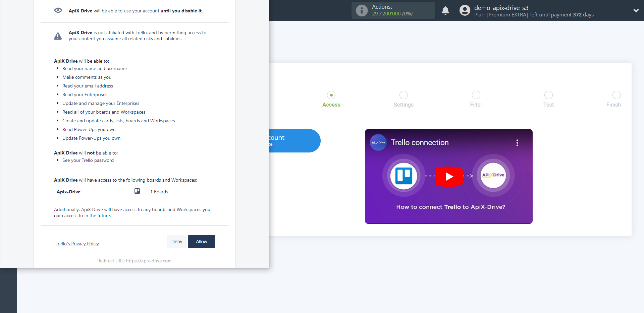Click the Redirect URL text
644x313 pixels.
coord(135,261)
